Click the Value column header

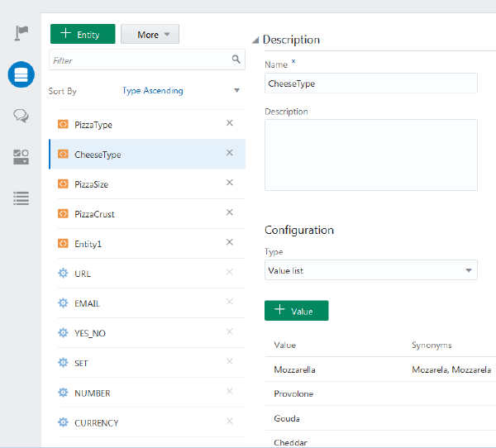coord(284,345)
